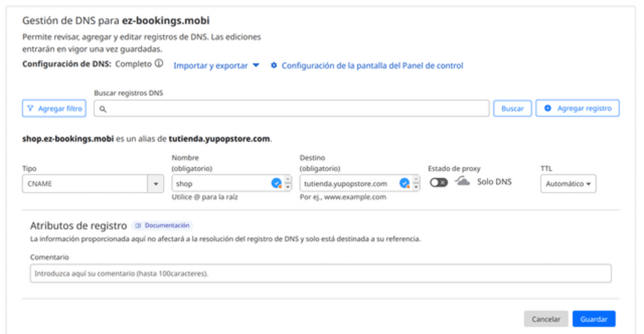The width and height of the screenshot is (644, 334).
Task: Open the TTL Automático dropdown
Action: point(568,184)
